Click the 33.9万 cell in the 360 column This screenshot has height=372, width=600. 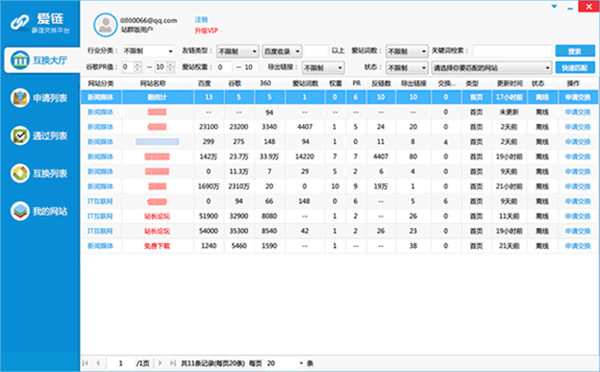click(269, 157)
